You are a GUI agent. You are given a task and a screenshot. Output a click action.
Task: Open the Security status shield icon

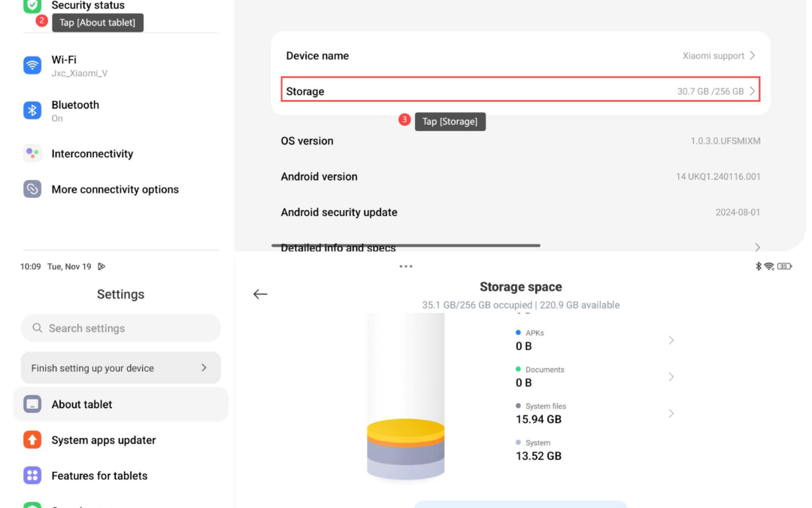click(32, 6)
